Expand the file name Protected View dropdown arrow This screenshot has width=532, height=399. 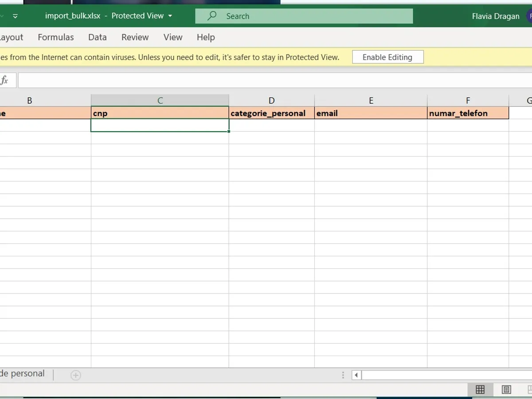coord(170,16)
